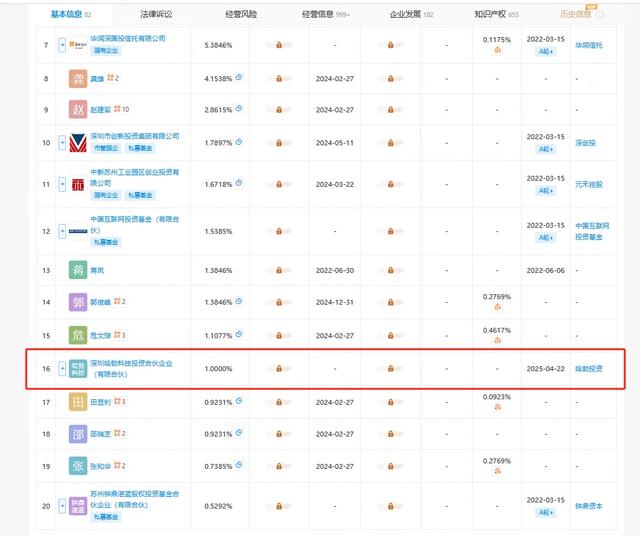This screenshot has height=536, width=640.
Task: Open 中国互联网投资基金 link in the last column
Action: (592, 231)
